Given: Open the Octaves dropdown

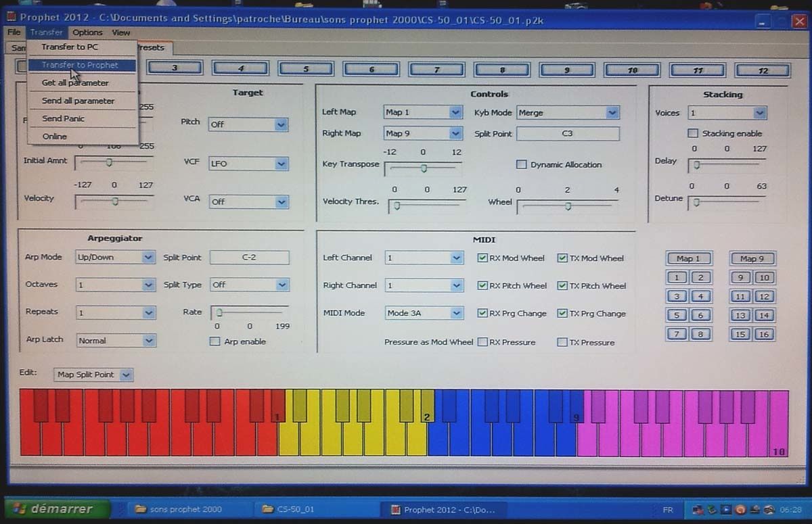Looking at the screenshot, I should [116, 285].
